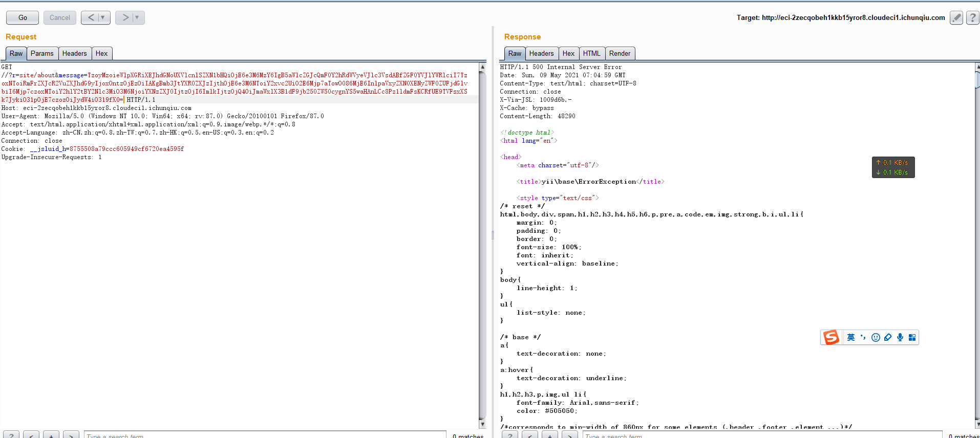The image size is (980, 438).
Task: Click the request pane search term field
Action: pyautogui.click(x=265, y=435)
